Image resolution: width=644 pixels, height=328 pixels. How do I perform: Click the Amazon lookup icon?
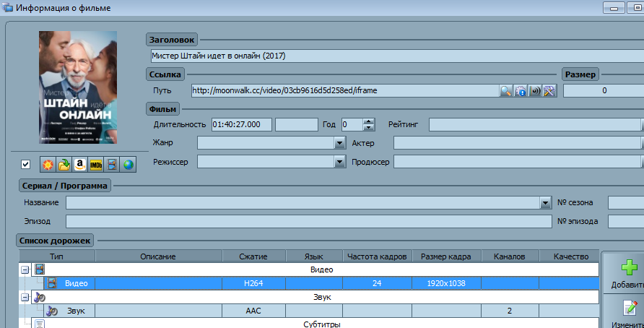[79, 164]
